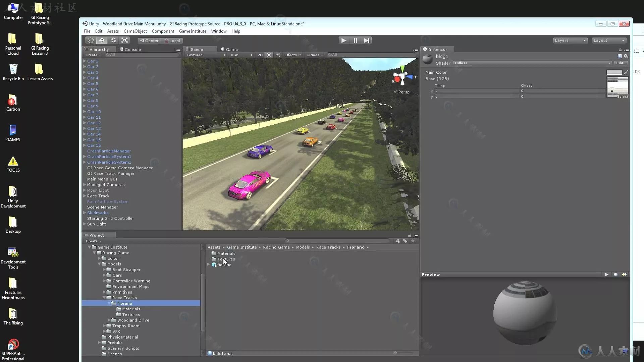
Task: Open the Shader Diffuse dropdown
Action: 532,63
